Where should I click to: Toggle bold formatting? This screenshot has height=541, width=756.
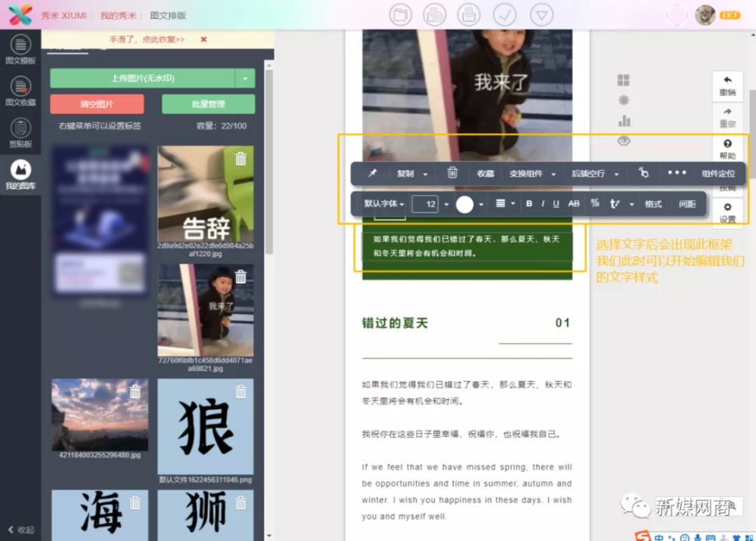529,204
